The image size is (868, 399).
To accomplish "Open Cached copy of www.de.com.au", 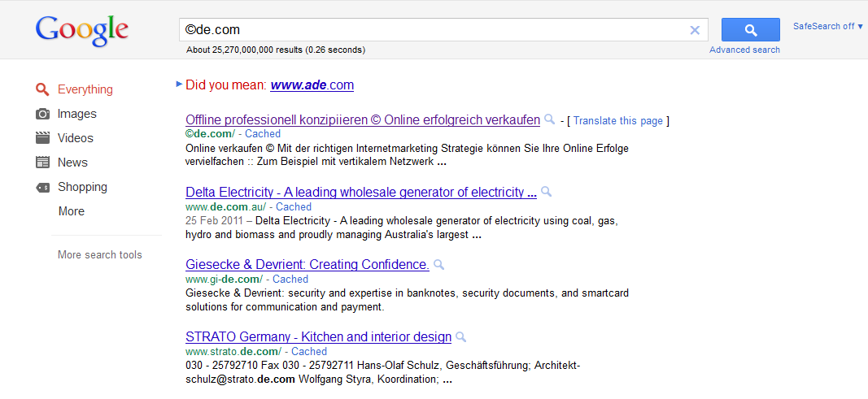I will (x=294, y=206).
